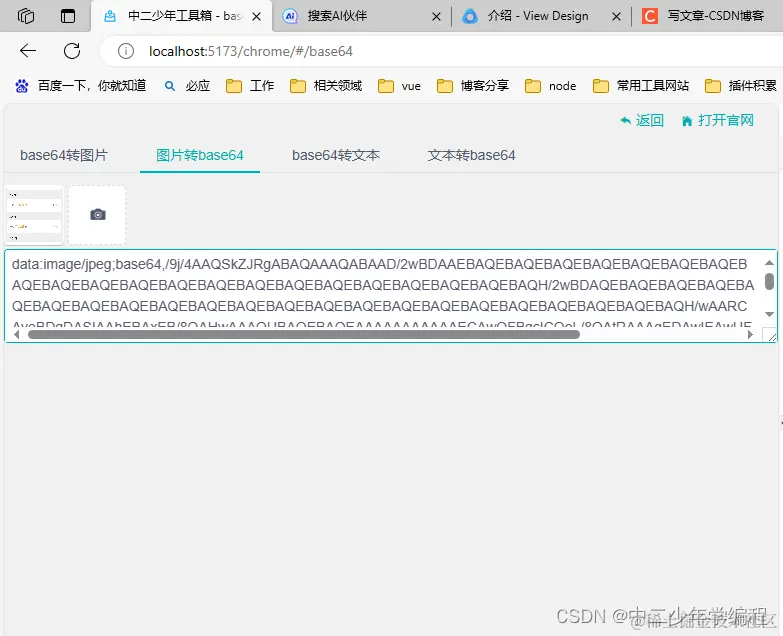
Task: Click the textarea scroll down arrow
Action: (x=769, y=314)
